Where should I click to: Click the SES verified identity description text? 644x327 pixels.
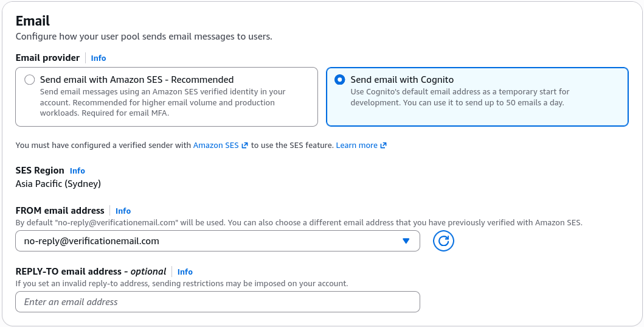point(162,102)
